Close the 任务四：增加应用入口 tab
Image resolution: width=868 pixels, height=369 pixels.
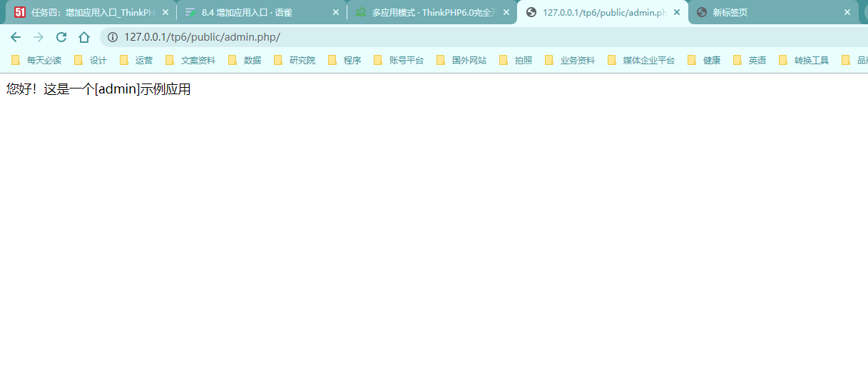coord(165,12)
